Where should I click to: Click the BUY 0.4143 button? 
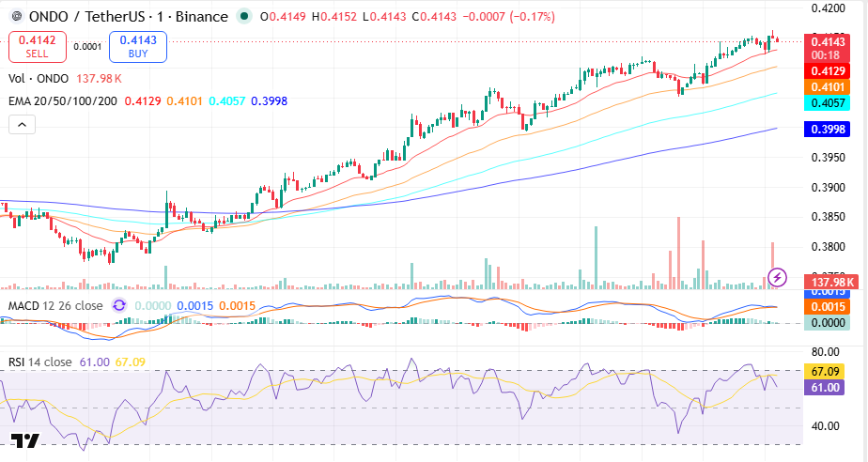click(x=138, y=46)
